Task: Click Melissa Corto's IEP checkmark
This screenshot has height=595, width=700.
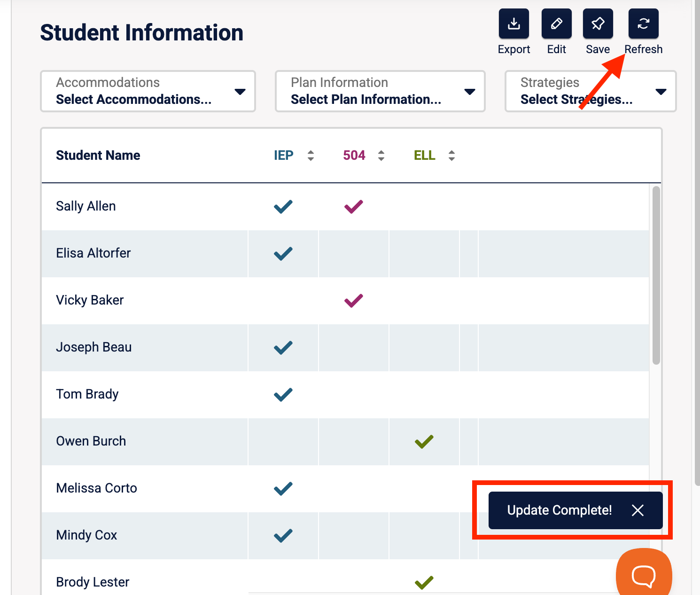Action: point(283,489)
